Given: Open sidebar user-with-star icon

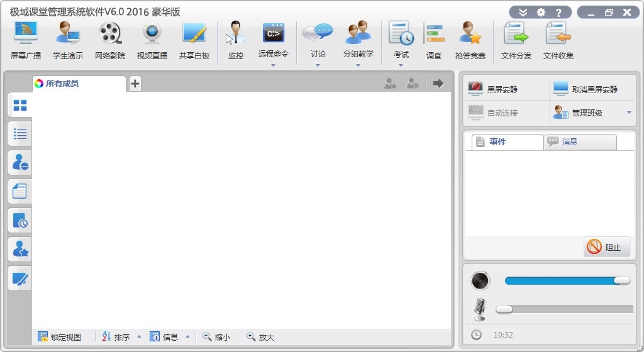Looking at the screenshot, I should coord(19,249).
